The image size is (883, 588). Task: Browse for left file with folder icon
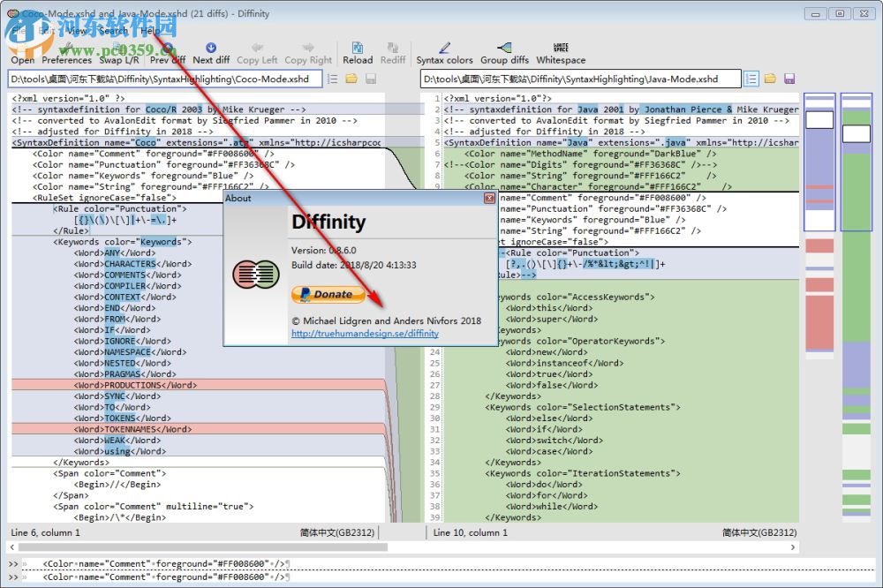(x=351, y=79)
